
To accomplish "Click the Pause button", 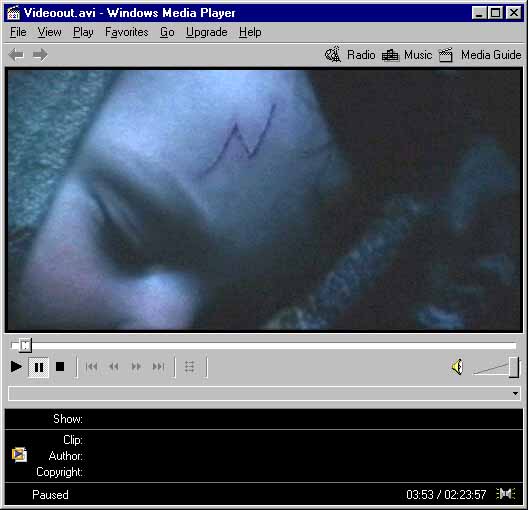I will coord(39,367).
